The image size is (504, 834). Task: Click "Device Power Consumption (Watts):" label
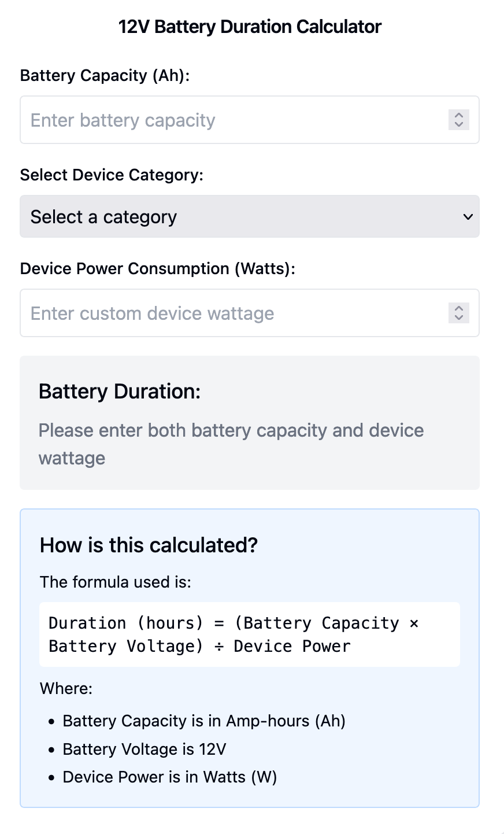click(x=157, y=268)
